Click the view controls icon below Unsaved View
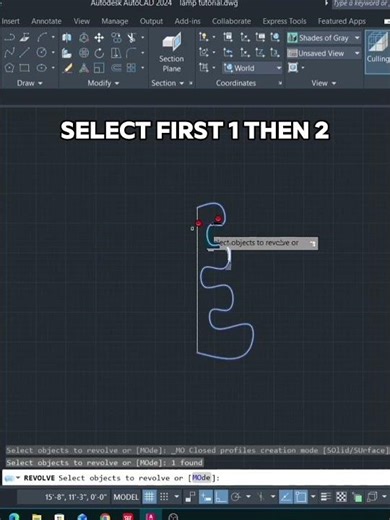 tap(293, 68)
